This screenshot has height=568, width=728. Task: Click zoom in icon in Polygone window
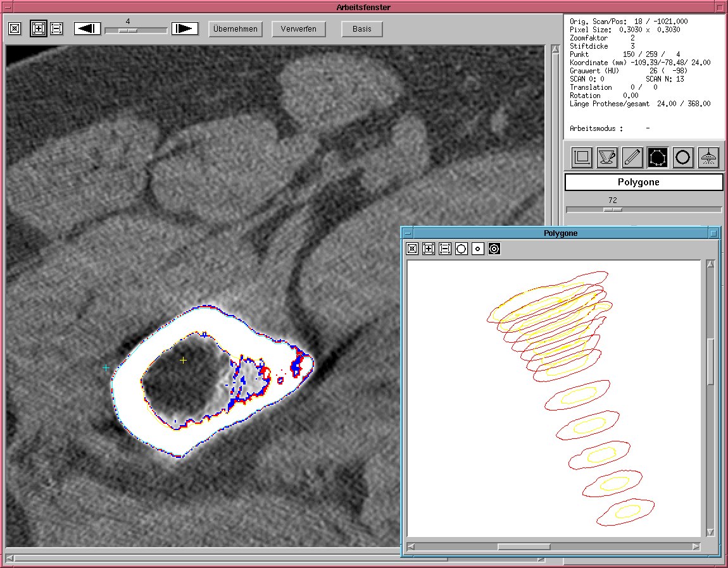pyautogui.click(x=429, y=249)
